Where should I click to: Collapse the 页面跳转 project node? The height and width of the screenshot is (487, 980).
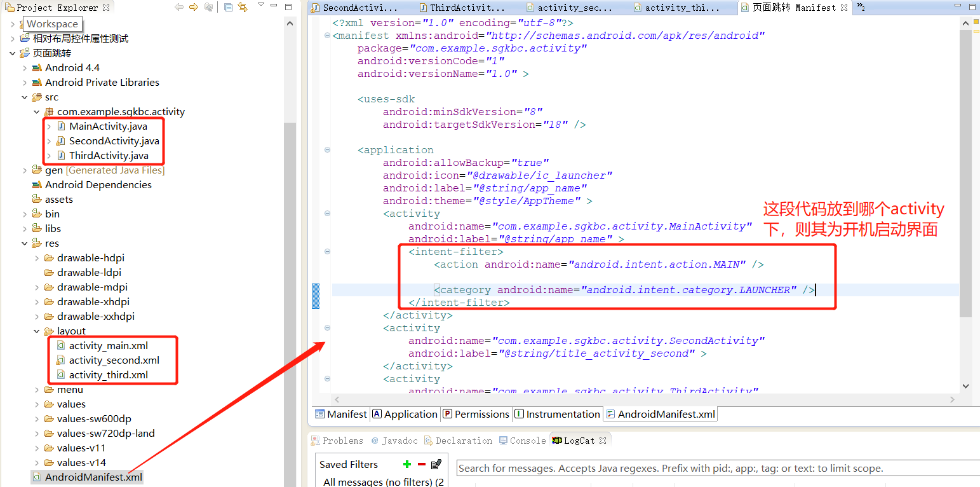[x=13, y=53]
